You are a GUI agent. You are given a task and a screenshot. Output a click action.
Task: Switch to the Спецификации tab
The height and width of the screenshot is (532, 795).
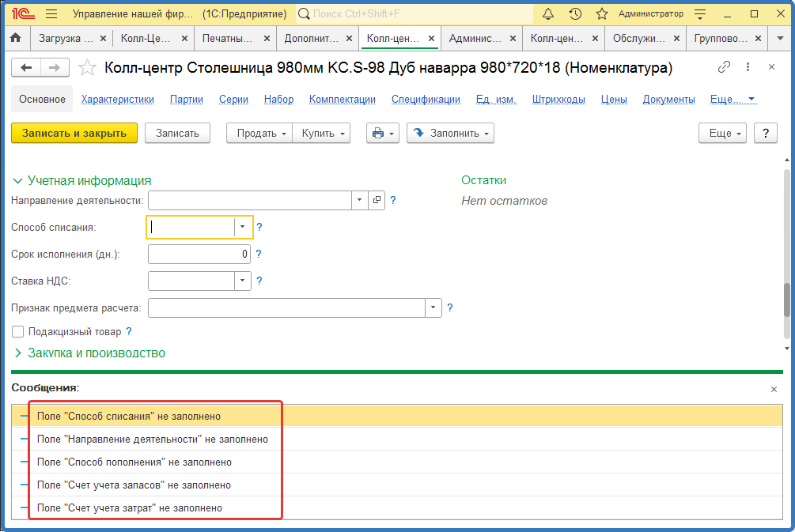[x=426, y=100]
